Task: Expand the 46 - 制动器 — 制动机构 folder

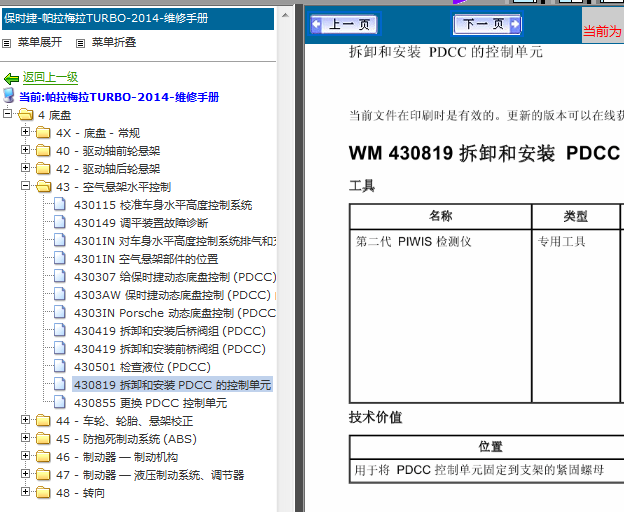Action: 25,456
